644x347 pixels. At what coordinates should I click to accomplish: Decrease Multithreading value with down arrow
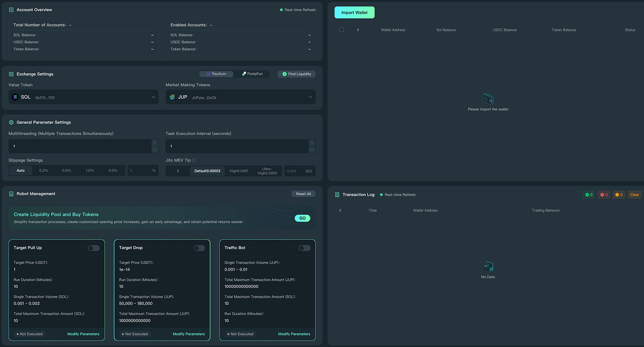point(155,150)
